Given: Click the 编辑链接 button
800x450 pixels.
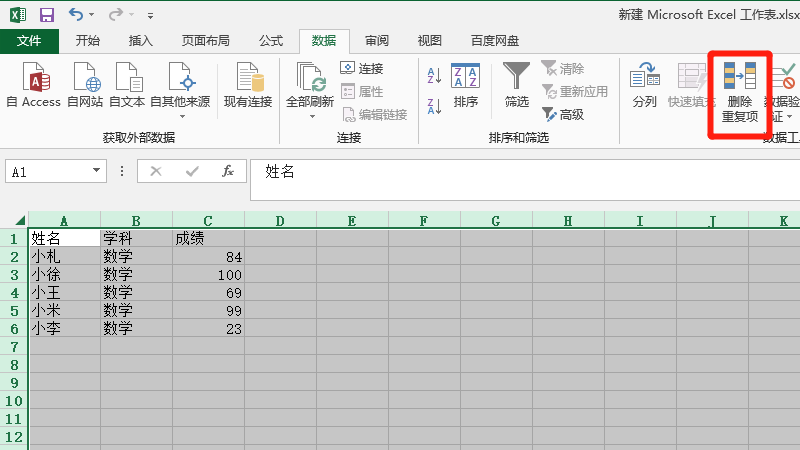Looking at the screenshot, I should coord(374,115).
